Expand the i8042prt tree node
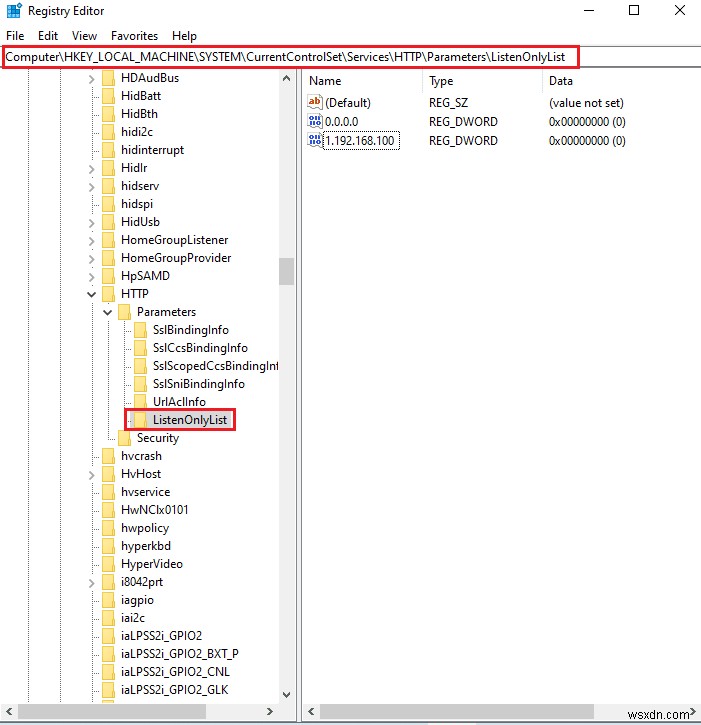Screen dimensions: 701x725 [92, 584]
